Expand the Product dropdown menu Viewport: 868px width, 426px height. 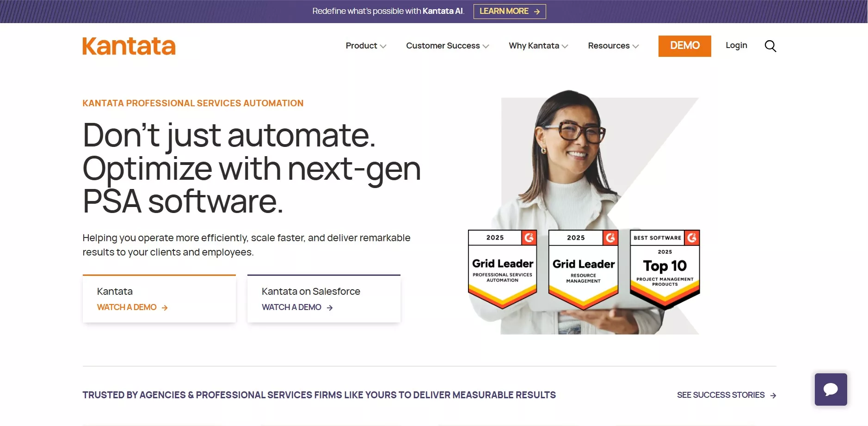coord(366,46)
